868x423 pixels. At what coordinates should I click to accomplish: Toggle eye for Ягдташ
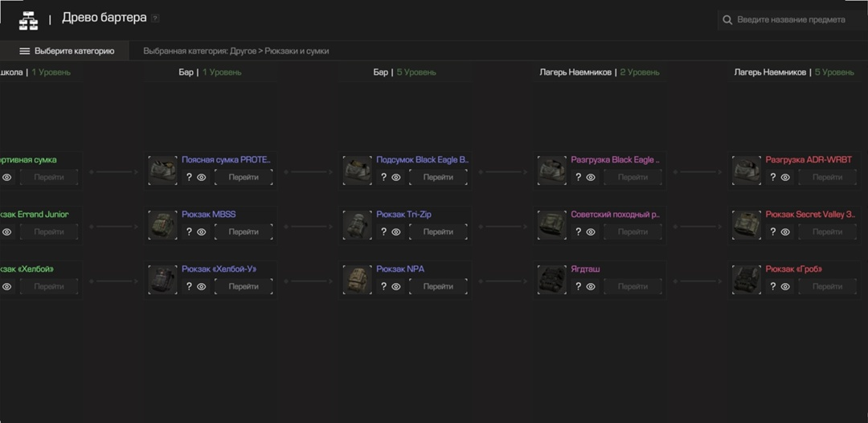pyautogui.click(x=591, y=286)
